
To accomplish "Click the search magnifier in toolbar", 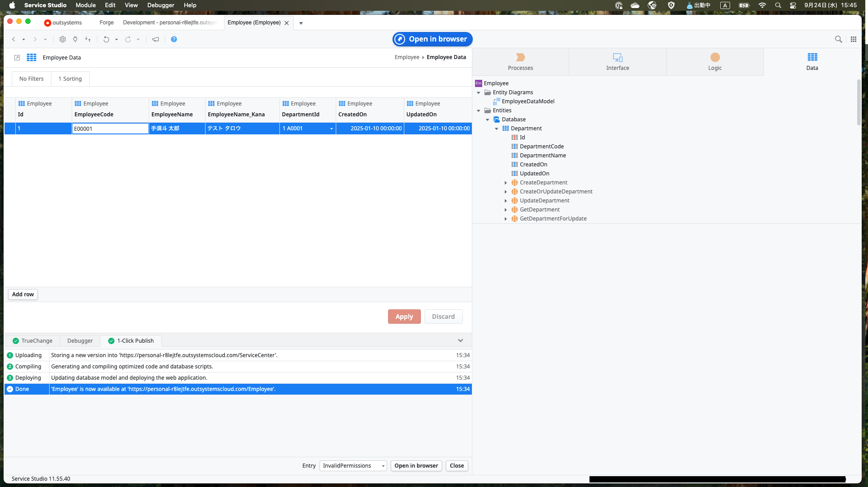I will tap(838, 39).
